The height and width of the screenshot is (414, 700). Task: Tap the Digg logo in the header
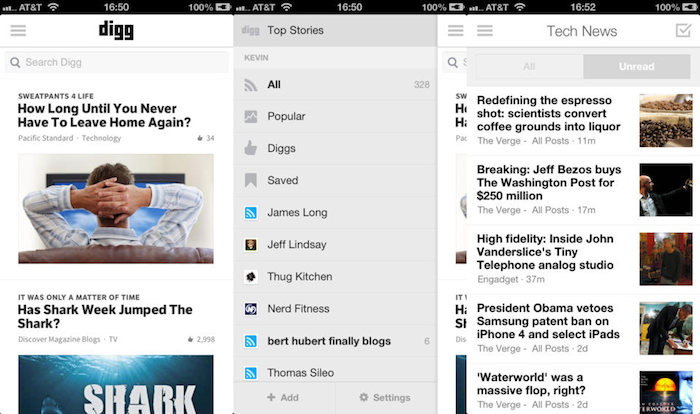pos(116,30)
